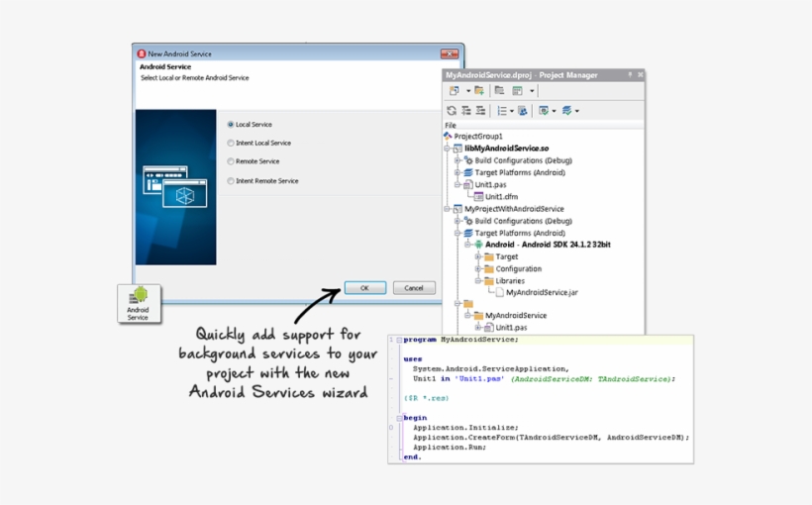
Task: Select MyProjectWithAndroidService in the tree
Action: tap(514, 209)
